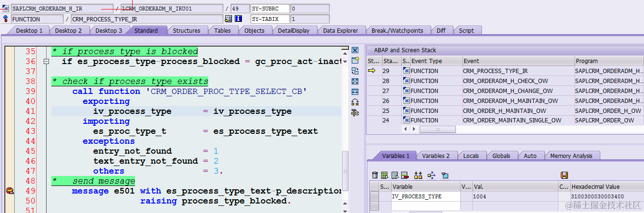Click the blue arrows icon in Variables toolbar
This screenshot has width=644, height=213.
pyautogui.click(x=432, y=176)
